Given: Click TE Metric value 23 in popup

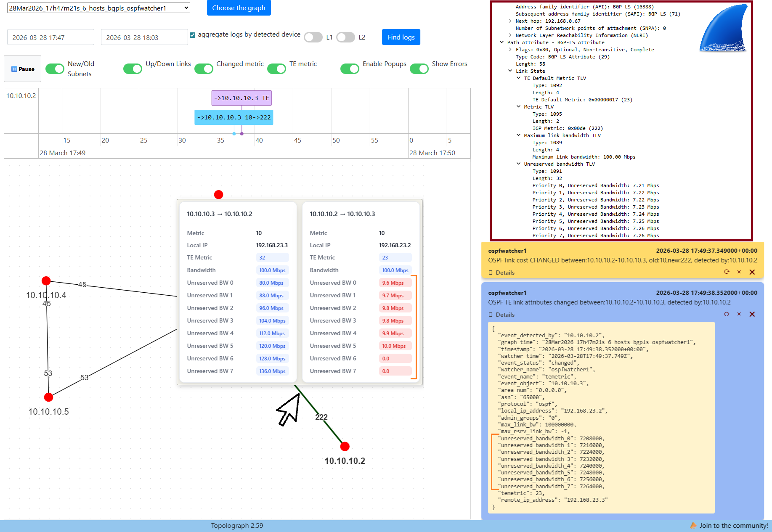Looking at the screenshot, I should [x=395, y=258].
